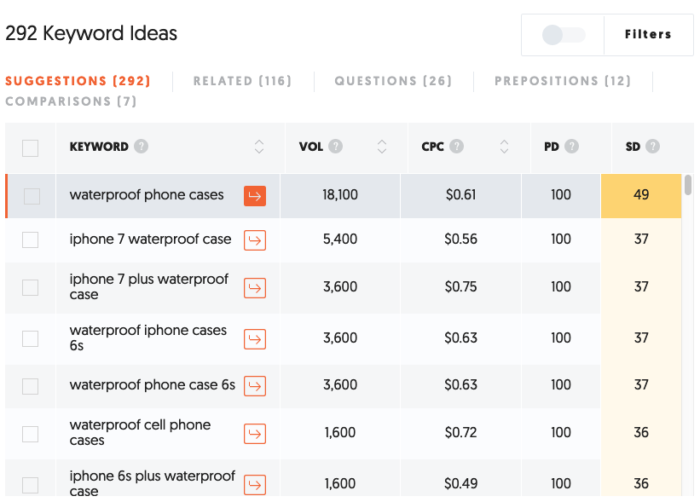Click CPC value $0.72
Screen dimensions: 700x502
point(461,432)
